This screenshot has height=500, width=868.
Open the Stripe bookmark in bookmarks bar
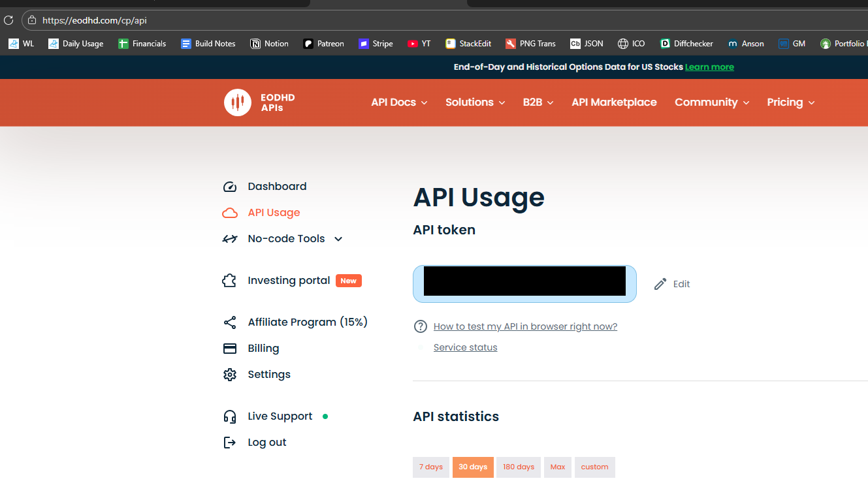coord(376,44)
